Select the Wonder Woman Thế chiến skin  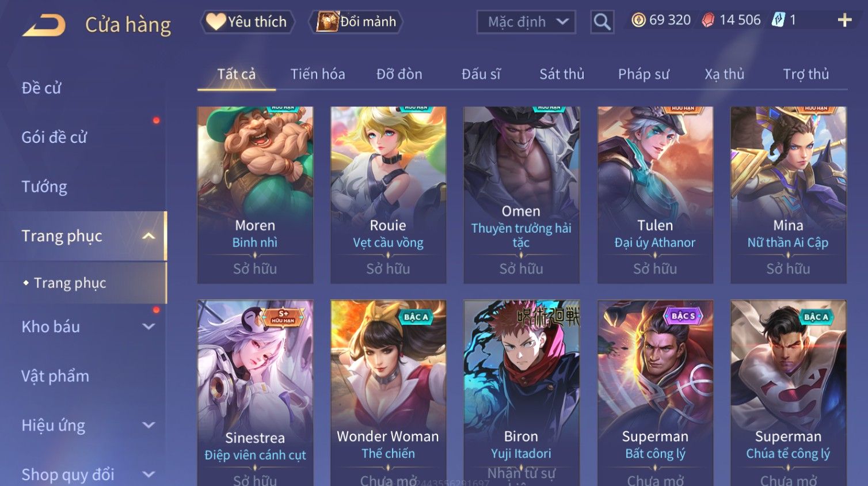coord(388,393)
